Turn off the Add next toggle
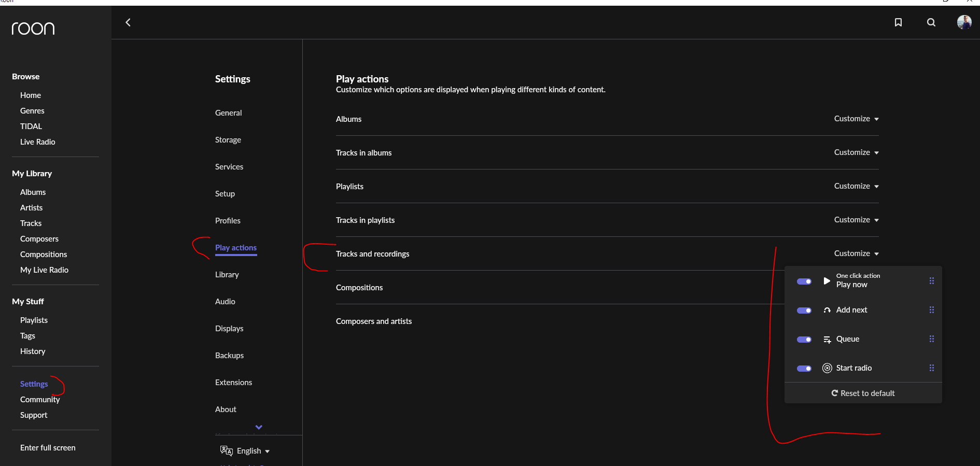The height and width of the screenshot is (466, 980). tap(804, 310)
